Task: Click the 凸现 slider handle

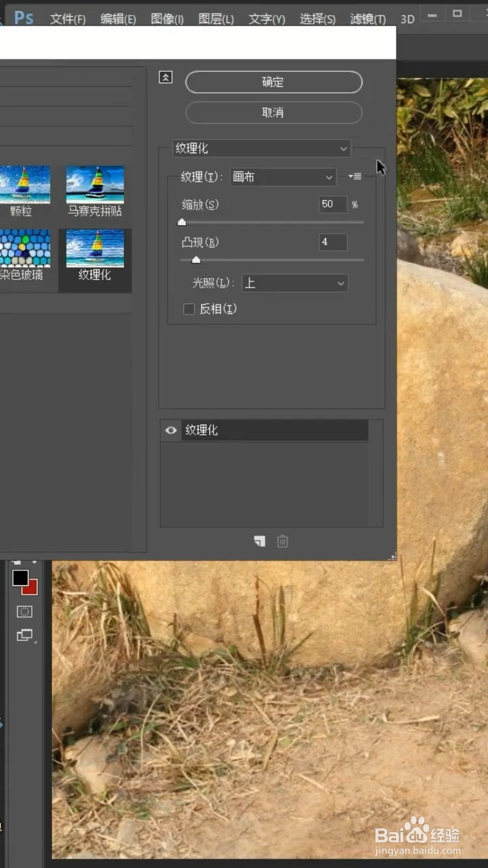Action: click(196, 260)
